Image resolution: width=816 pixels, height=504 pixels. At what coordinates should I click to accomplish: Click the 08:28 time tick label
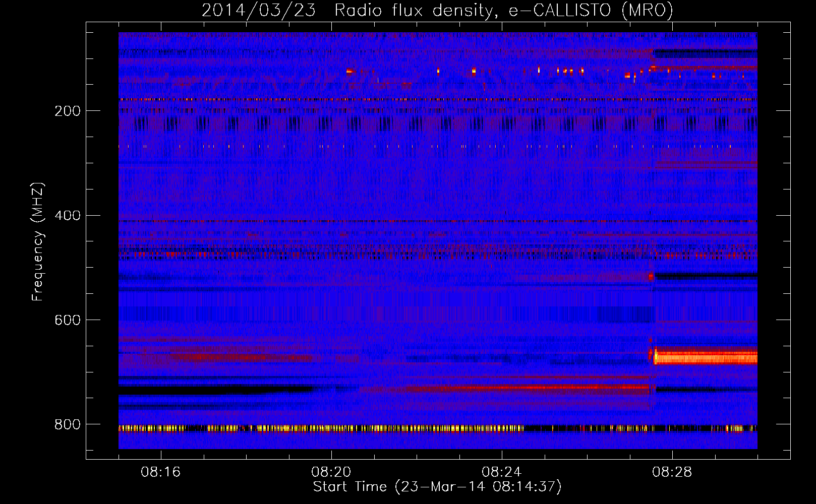coord(672,472)
